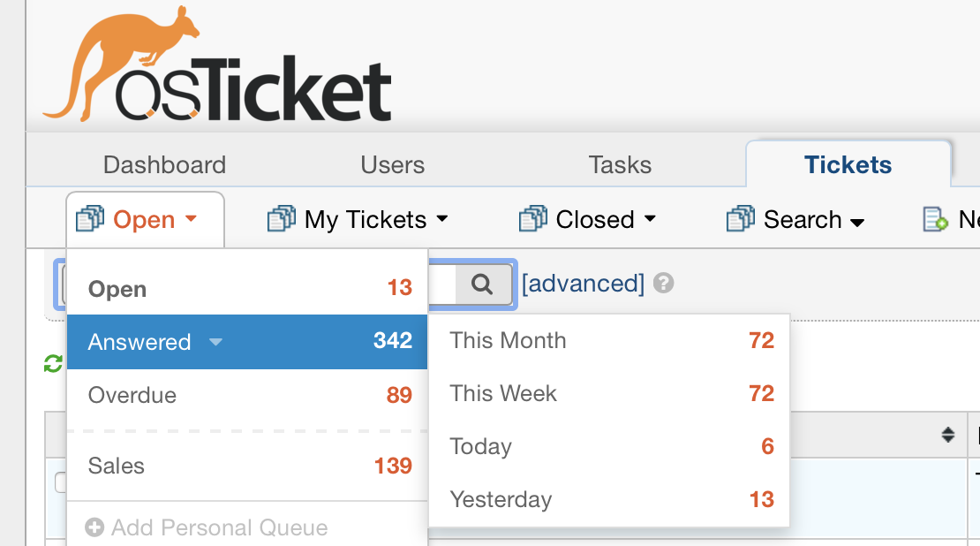Click the sort arrows in the column header
Viewport: 980px width, 546px height.
tap(948, 434)
